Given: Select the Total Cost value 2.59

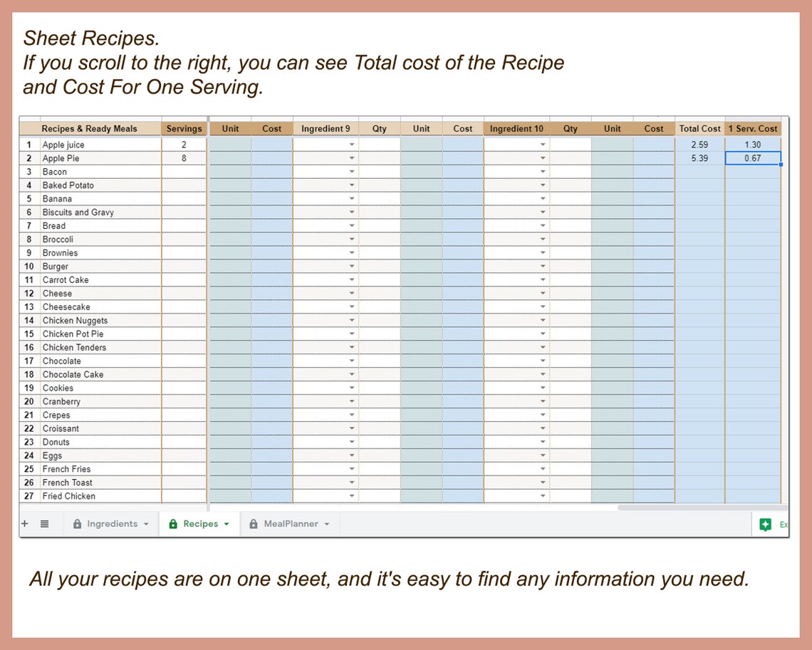Looking at the screenshot, I should (x=699, y=144).
